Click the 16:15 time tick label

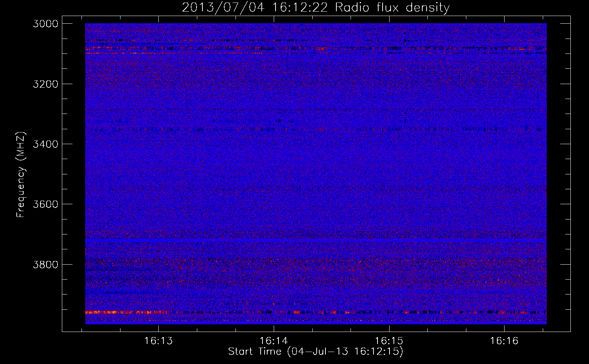point(389,341)
